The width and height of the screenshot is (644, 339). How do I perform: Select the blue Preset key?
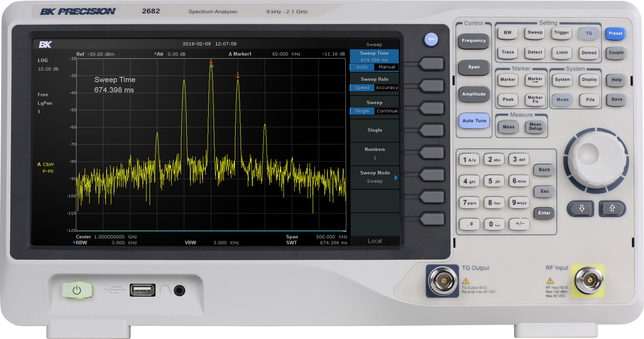(615, 34)
